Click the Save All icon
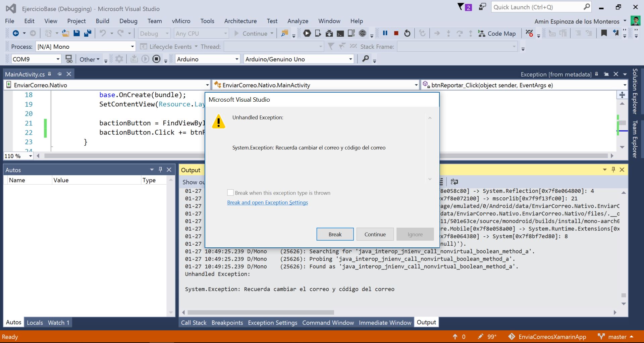The height and width of the screenshot is (343, 644). click(88, 33)
